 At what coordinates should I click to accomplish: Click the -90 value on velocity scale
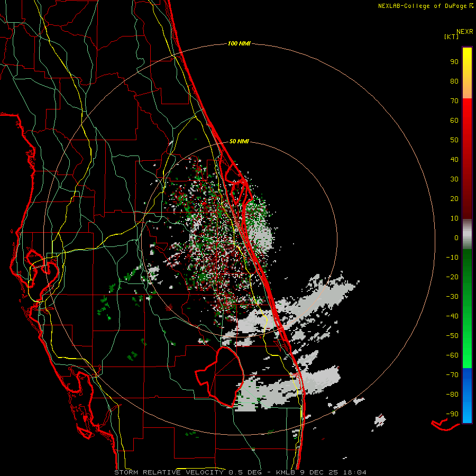point(452,414)
